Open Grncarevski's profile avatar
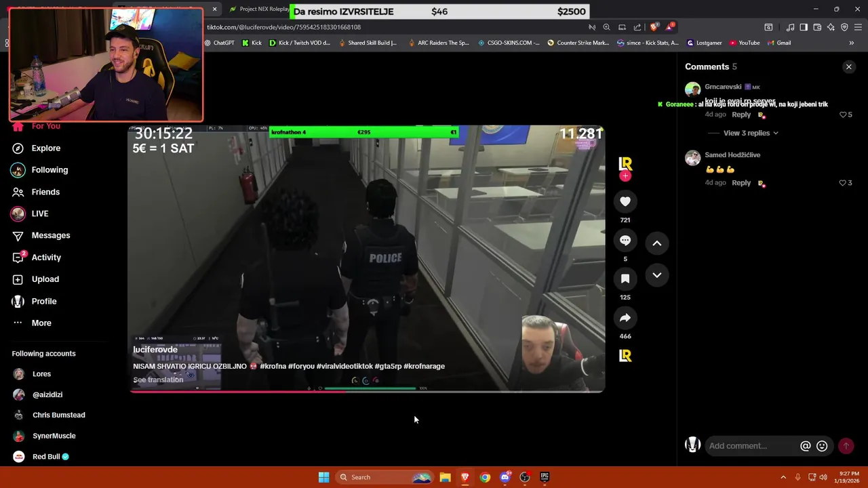The image size is (868, 488). (x=692, y=89)
